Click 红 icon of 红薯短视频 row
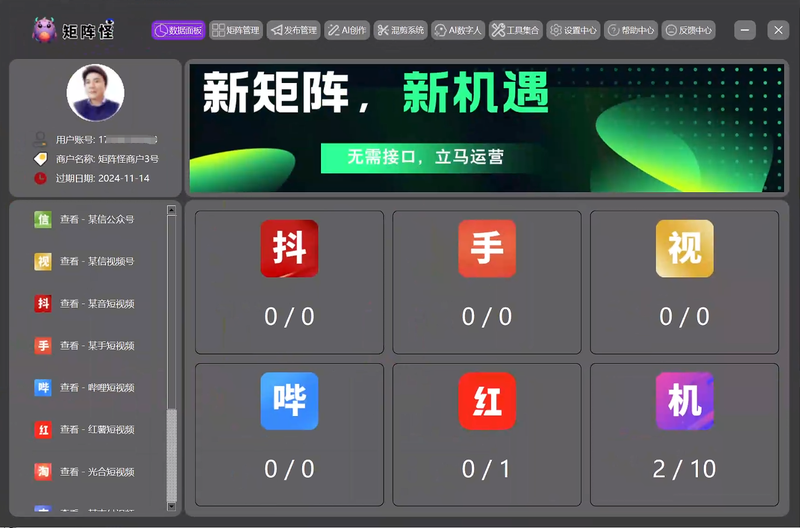The width and height of the screenshot is (800, 528). tap(43, 430)
